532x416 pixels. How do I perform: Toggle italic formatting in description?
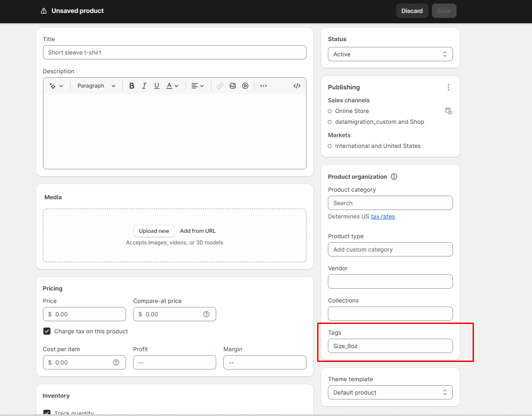(x=144, y=86)
